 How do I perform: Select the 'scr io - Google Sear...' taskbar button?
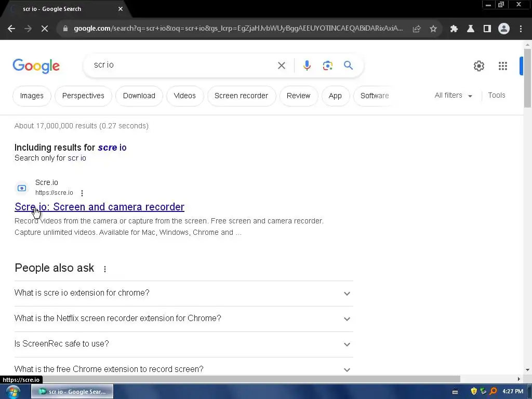coord(72,392)
